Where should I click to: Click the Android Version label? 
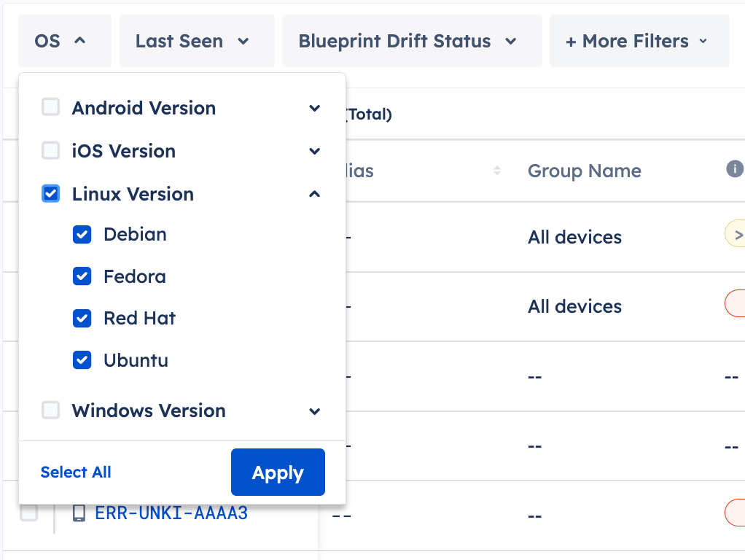pos(144,108)
